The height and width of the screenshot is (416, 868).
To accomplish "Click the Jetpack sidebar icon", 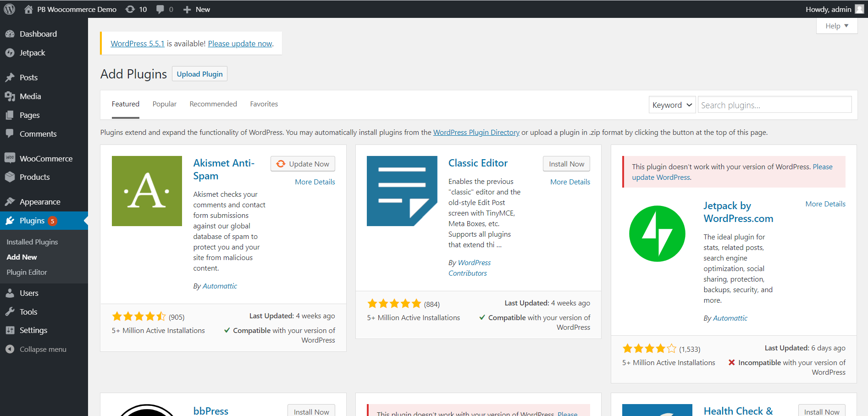I will click(10, 53).
